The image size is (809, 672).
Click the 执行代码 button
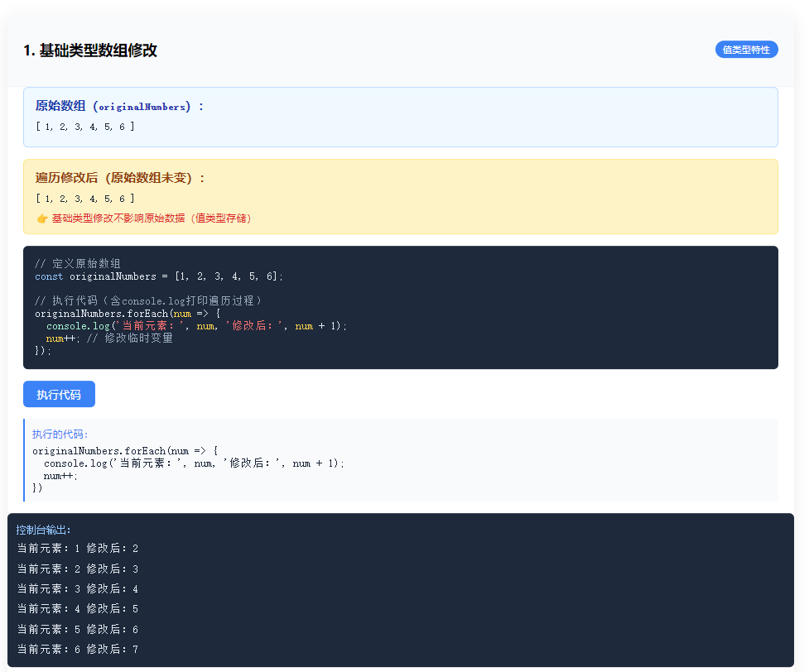tap(59, 394)
